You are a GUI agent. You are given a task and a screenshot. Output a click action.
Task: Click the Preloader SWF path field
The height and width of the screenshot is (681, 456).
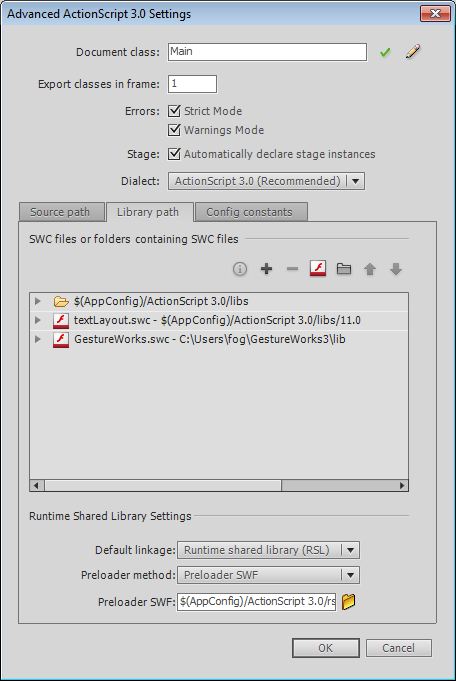(x=256, y=602)
